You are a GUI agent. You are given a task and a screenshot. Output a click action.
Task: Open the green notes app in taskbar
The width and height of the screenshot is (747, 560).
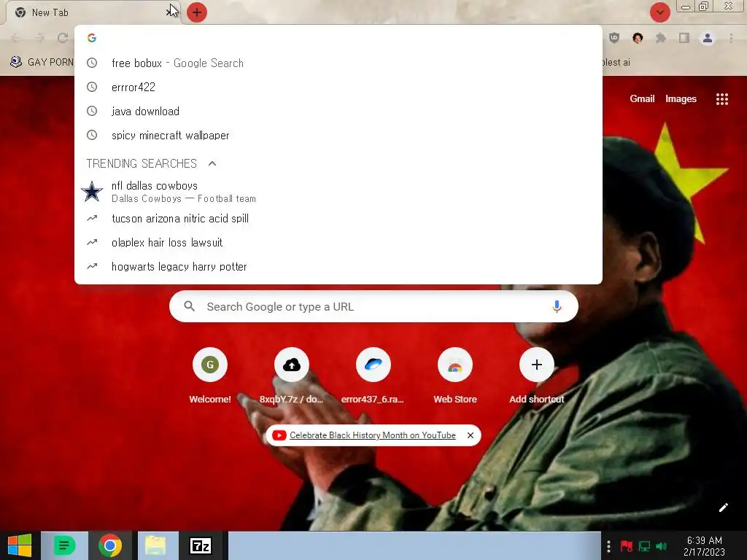[64, 545]
